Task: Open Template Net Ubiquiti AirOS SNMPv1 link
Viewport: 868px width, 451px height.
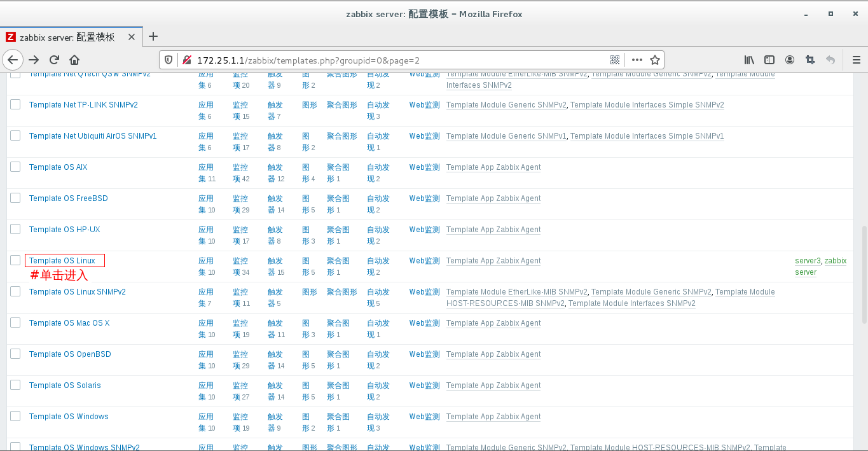Action: pos(93,136)
